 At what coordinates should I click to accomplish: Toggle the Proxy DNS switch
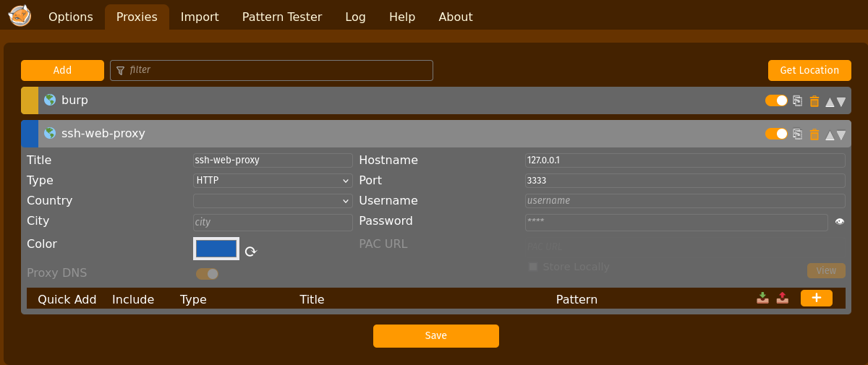point(207,274)
